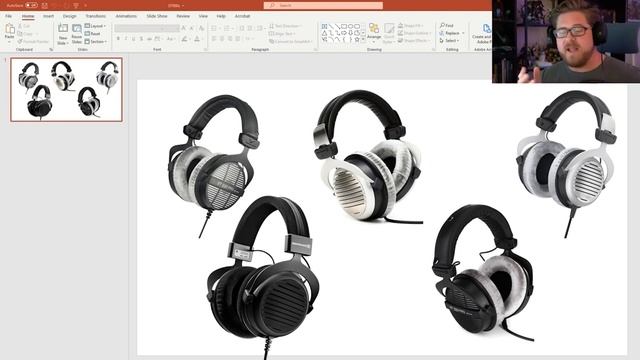The image size is (640, 360).
Task: Click Clear All Formatting icon
Action: [201, 28]
